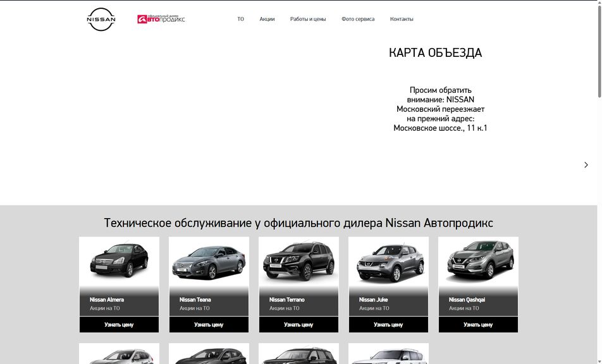Viewport: 602px width, 364px height.
Task: Open the Nissan Qashqai title link
Action: click(x=467, y=300)
